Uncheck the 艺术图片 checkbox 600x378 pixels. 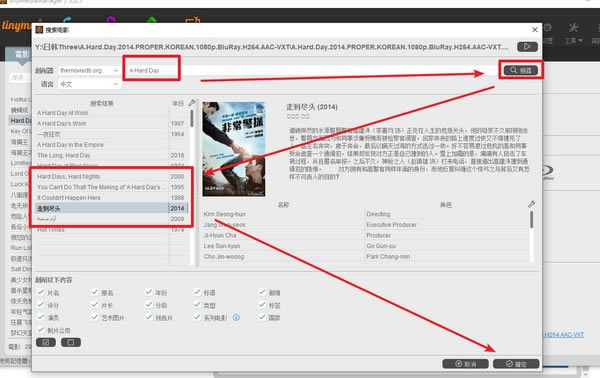pos(95,317)
